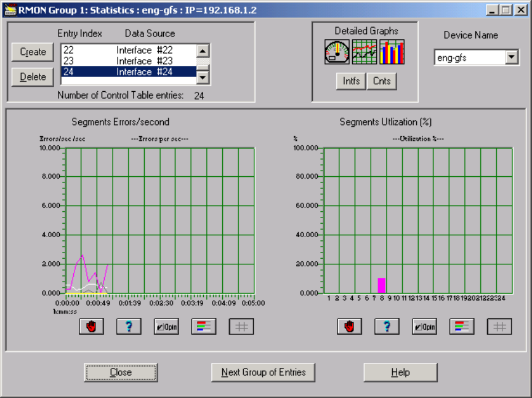Toggle Opin option under Utilization graph
Image resolution: width=532 pixels, height=398 pixels.
click(x=424, y=327)
